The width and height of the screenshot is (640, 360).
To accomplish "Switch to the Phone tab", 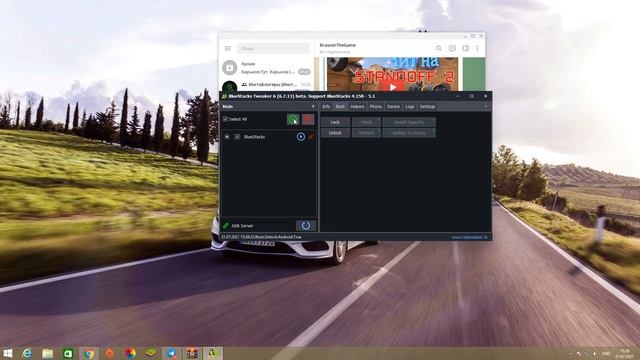I will pyautogui.click(x=376, y=107).
